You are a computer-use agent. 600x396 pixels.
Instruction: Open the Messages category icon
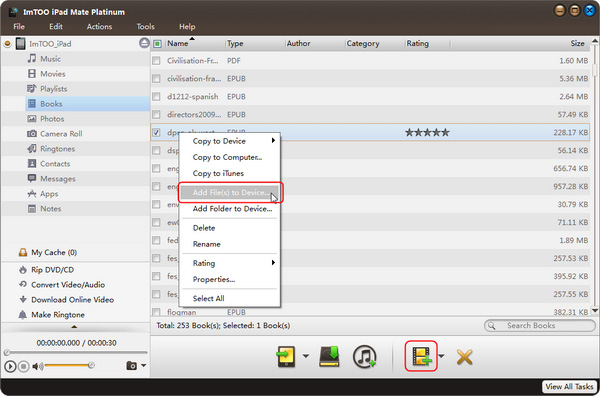coord(32,178)
